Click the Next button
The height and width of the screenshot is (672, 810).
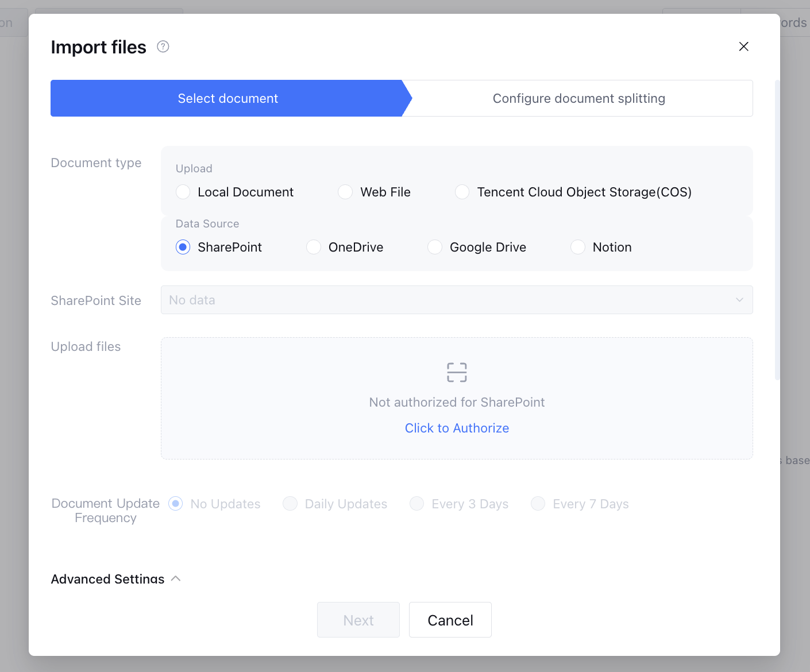point(358,620)
